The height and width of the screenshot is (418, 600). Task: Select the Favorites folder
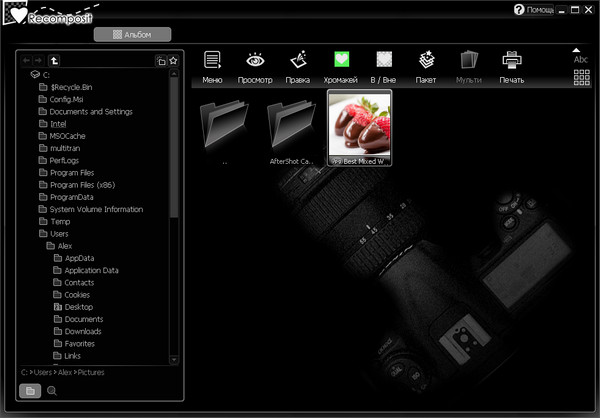pos(74,344)
